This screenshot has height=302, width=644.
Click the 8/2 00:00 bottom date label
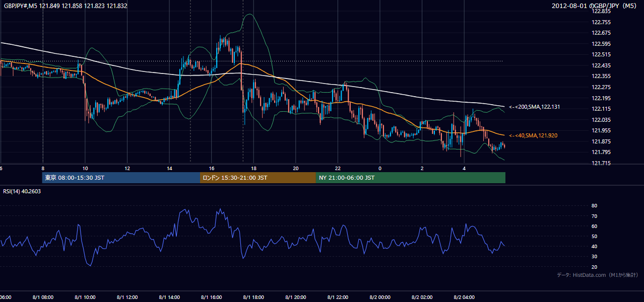point(380,297)
